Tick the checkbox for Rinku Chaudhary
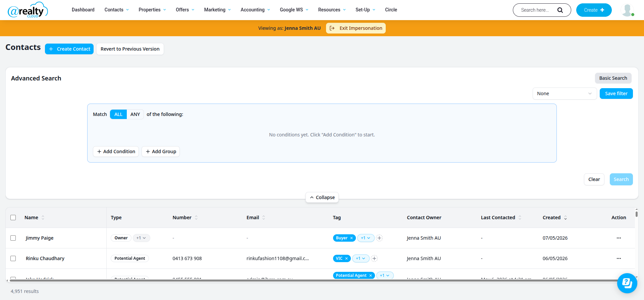 (13, 258)
